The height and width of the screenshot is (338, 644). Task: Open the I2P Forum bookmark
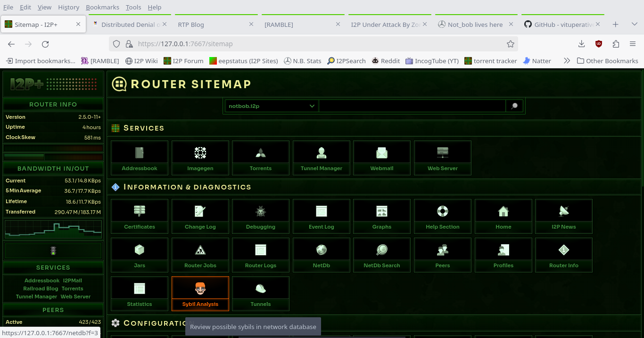click(x=183, y=61)
